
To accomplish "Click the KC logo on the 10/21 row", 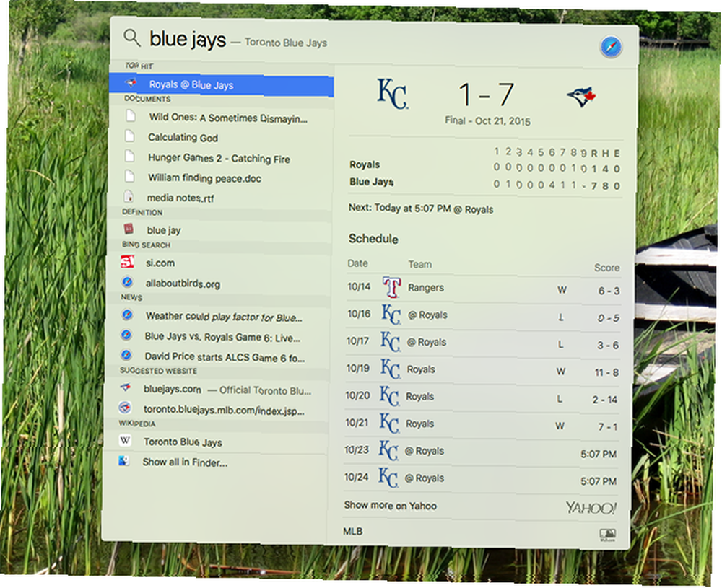I will [388, 423].
